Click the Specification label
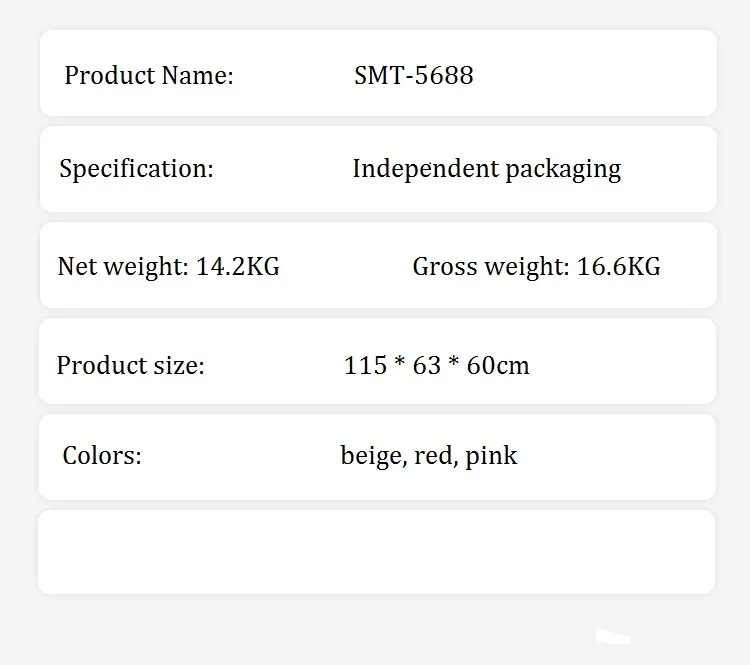Viewport: 750px width, 665px height. [136, 169]
